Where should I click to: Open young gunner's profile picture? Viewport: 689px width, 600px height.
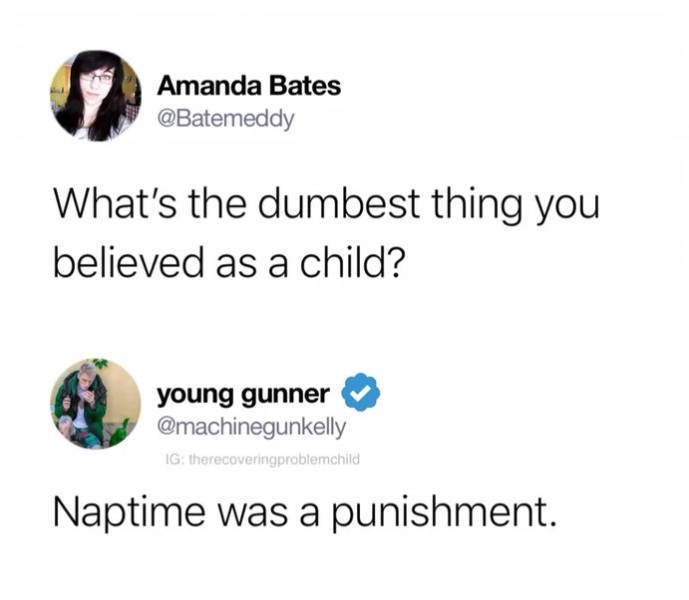pyautogui.click(x=95, y=404)
